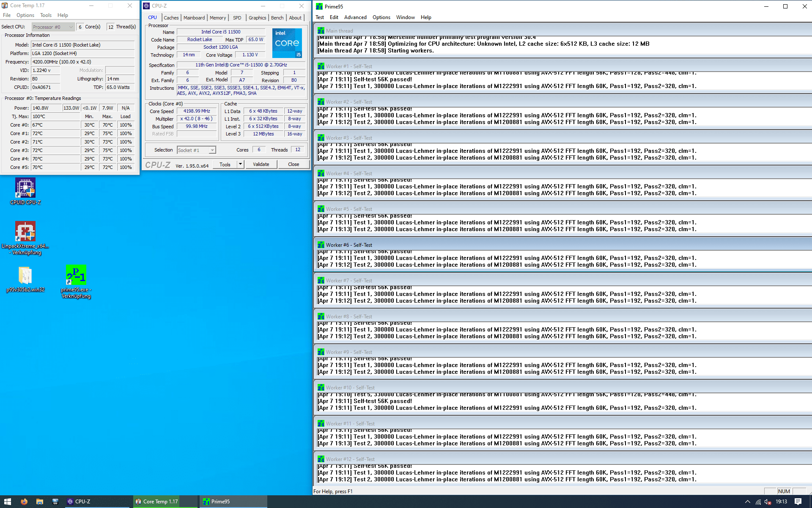
Task: Open Prime95 Help menu
Action: [426, 17]
